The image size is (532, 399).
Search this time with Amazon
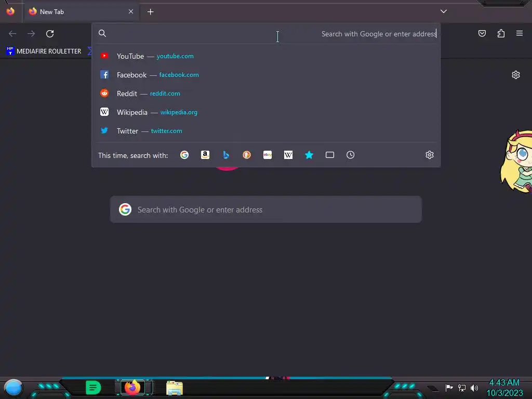click(205, 155)
